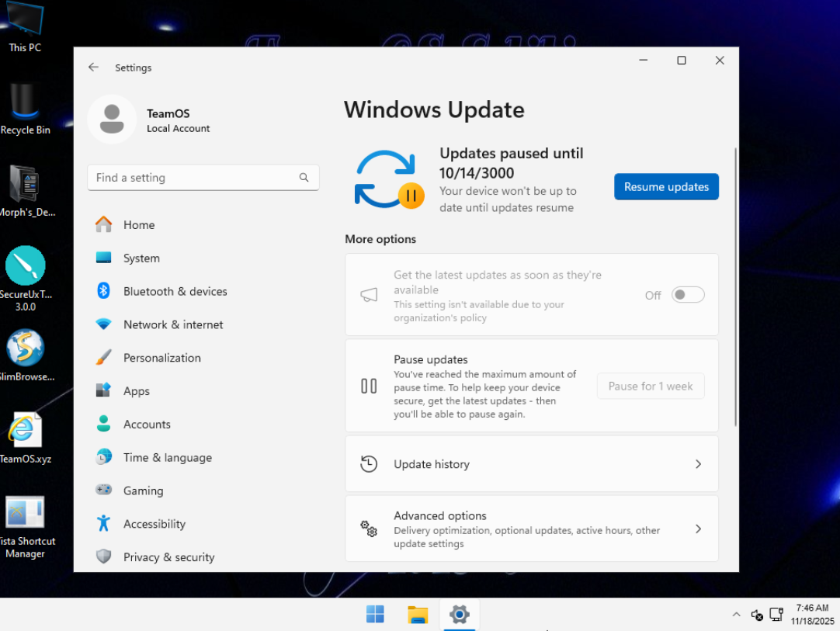Select Time & language category
Image resolution: width=840 pixels, height=631 pixels.
coord(167,458)
